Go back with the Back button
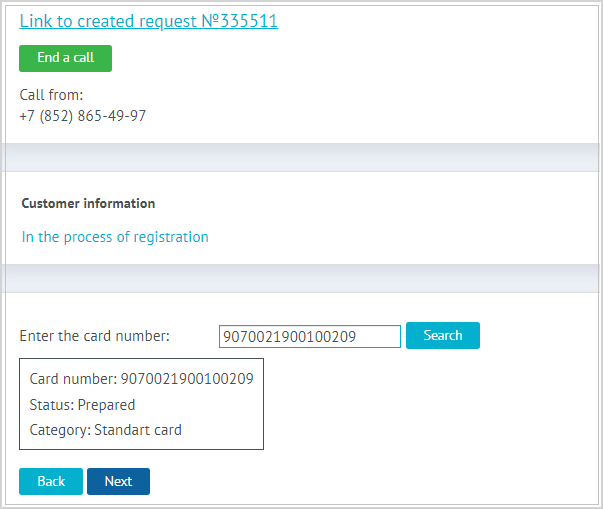This screenshot has height=509, width=603. (x=51, y=481)
